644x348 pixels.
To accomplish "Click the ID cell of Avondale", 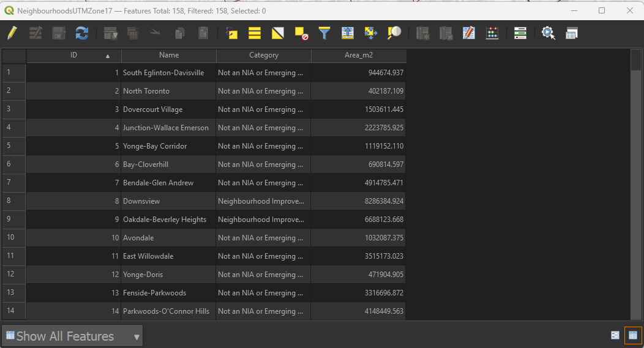I will 73,238.
